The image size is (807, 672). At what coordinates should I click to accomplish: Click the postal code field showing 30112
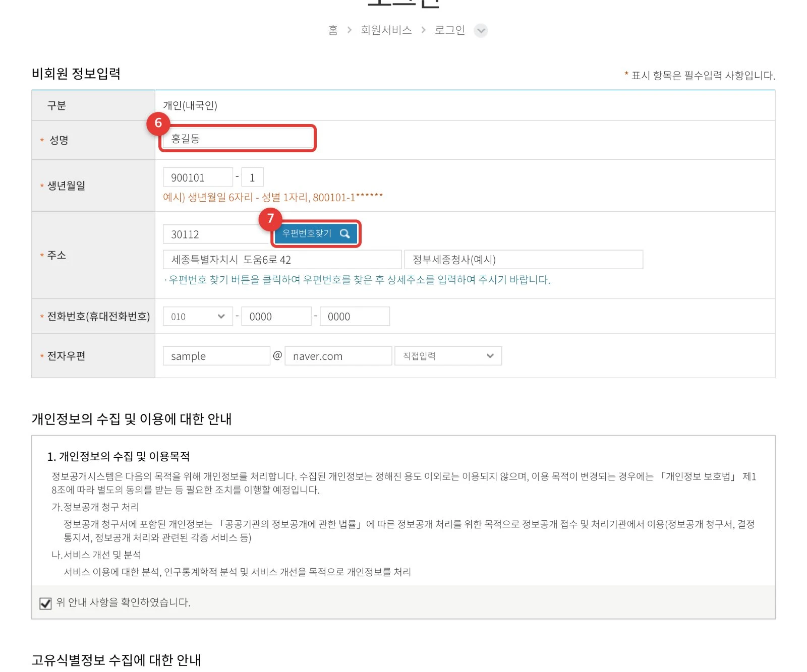(x=217, y=234)
